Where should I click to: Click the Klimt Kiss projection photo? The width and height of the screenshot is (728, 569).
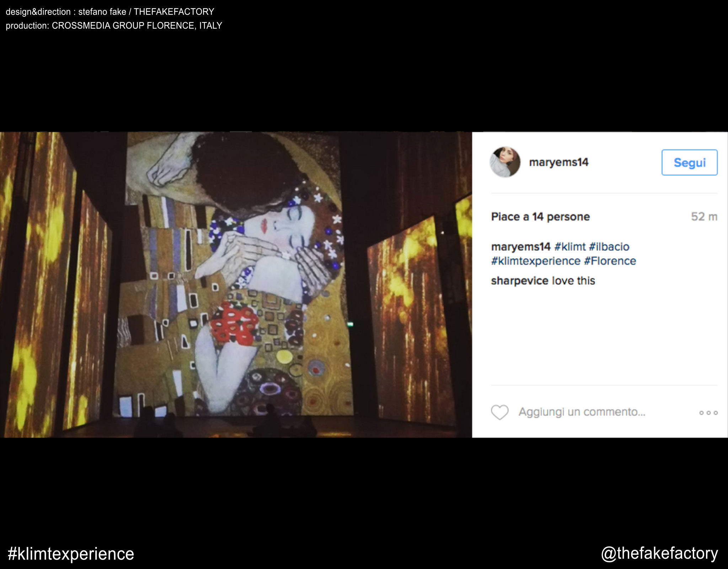click(x=236, y=284)
